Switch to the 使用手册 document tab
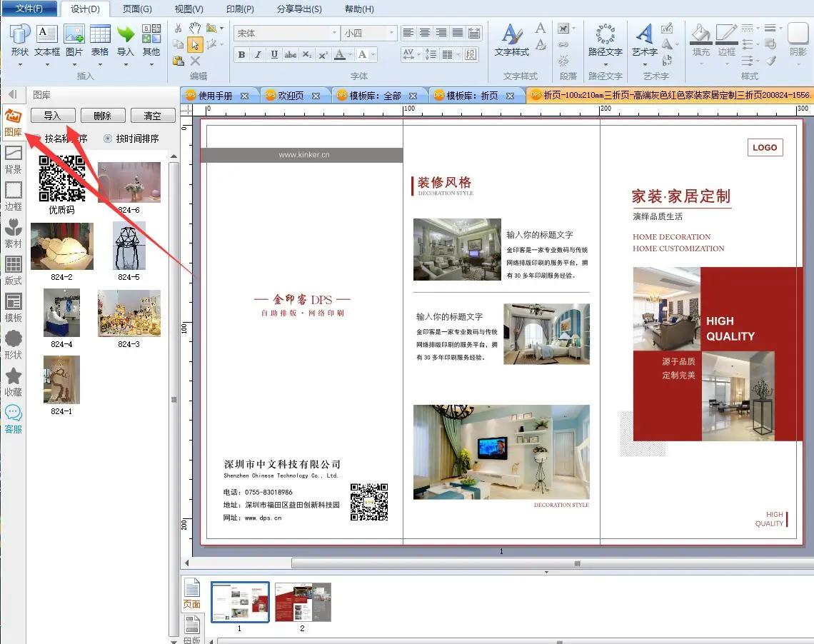Image resolution: width=814 pixels, height=644 pixels. pyautogui.click(x=215, y=96)
